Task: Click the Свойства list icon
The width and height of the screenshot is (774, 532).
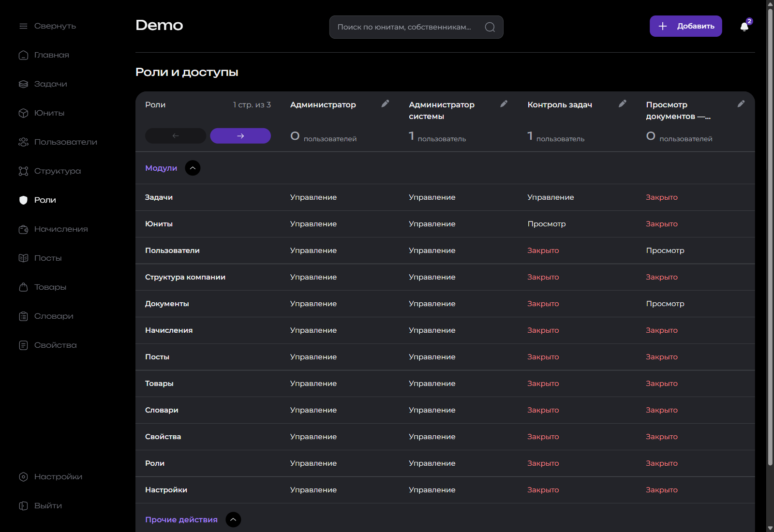Action: click(x=23, y=345)
